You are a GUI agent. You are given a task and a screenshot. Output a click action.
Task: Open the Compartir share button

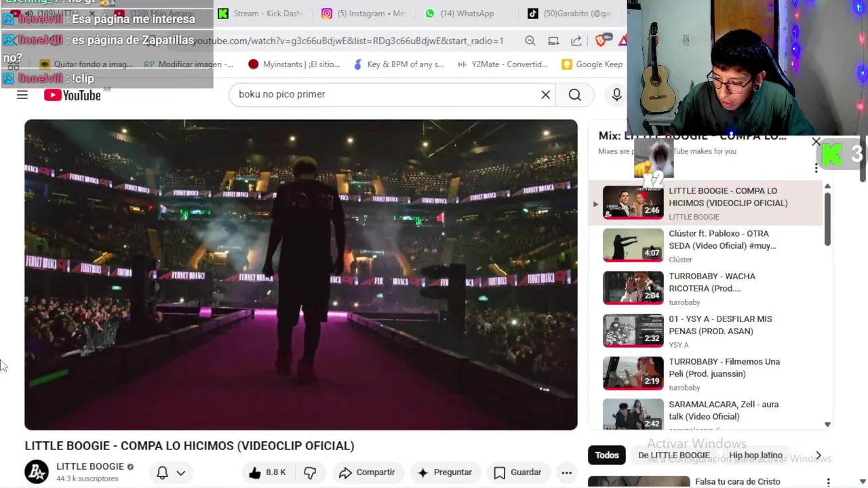[x=367, y=472]
